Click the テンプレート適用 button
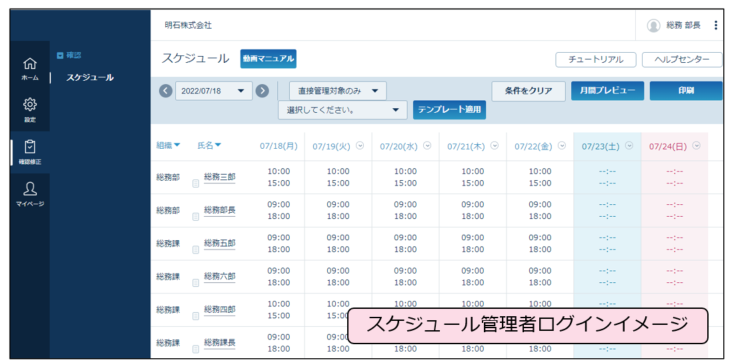This screenshot has height=363, width=731. tap(449, 110)
